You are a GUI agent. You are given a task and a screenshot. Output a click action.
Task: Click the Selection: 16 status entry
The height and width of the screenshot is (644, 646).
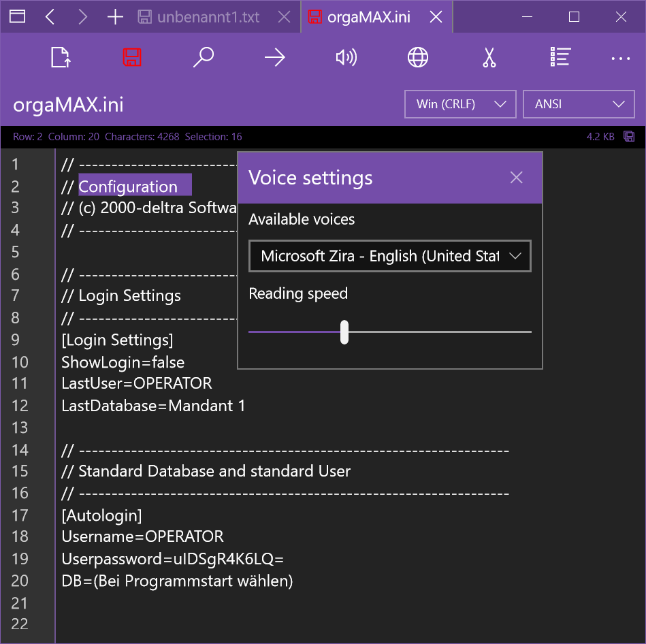(x=213, y=136)
